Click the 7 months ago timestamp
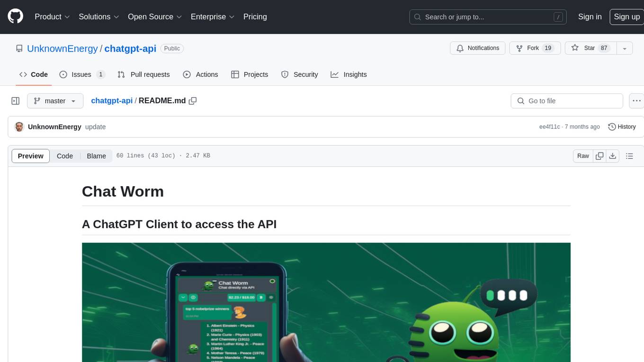The height and width of the screenshot is (362, 644). click(x=582, y=127)
